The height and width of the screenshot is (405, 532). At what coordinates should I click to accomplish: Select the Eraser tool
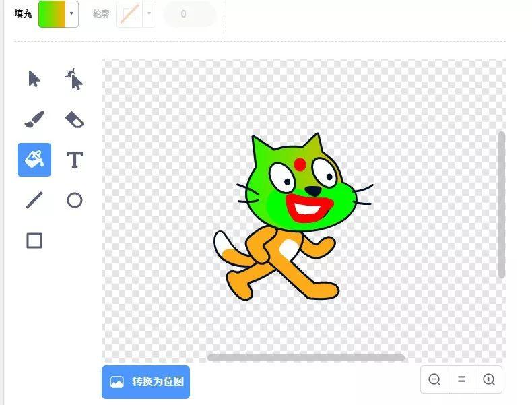pos(74,119)
